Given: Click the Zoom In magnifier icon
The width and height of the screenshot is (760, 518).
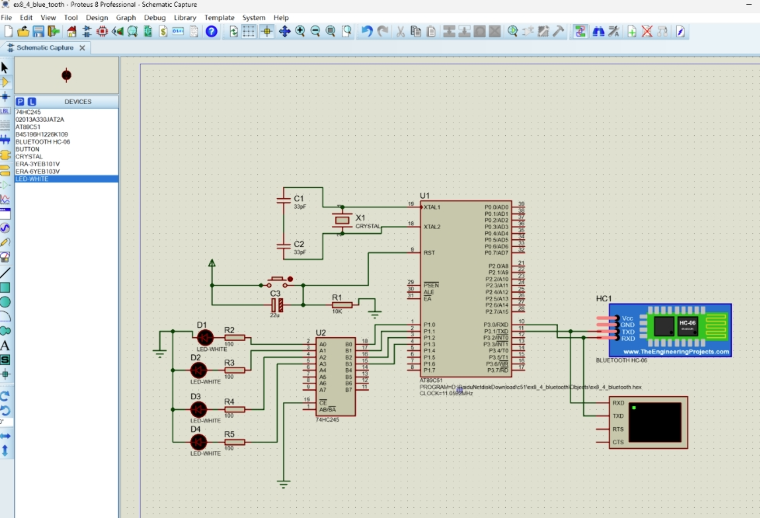Looking at the screenshot, I should click(300, 32).
